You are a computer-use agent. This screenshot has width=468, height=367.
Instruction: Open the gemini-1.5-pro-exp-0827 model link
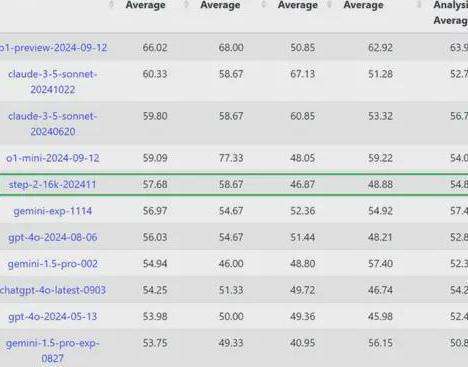(x=53, y=351)
